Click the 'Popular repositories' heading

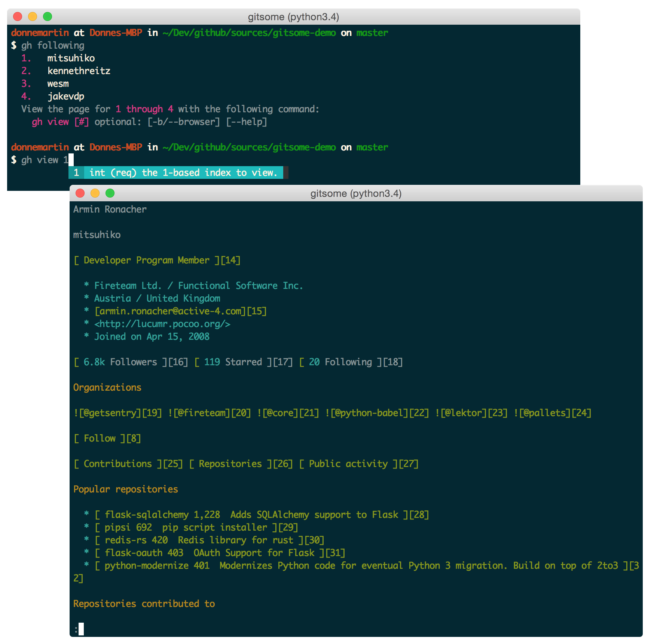click(x=126, y=489)
